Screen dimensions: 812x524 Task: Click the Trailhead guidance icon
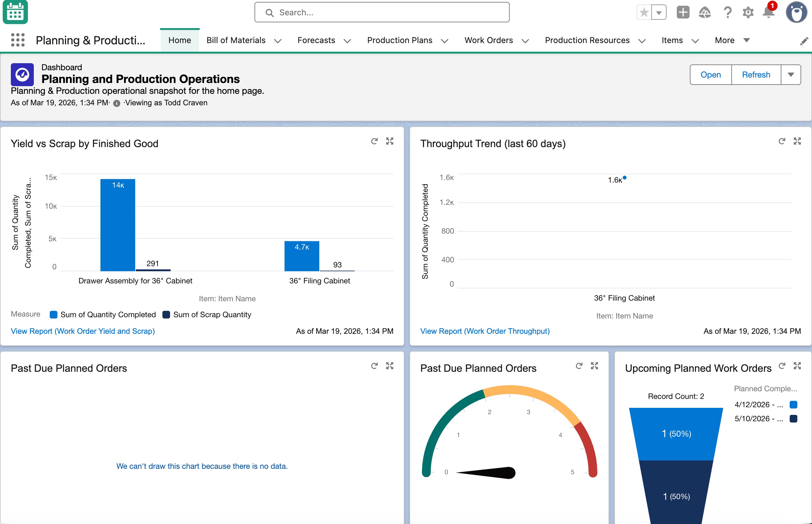[705, 12]
